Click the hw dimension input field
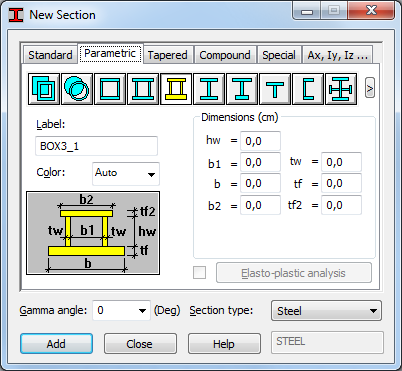 pos(260,141)
